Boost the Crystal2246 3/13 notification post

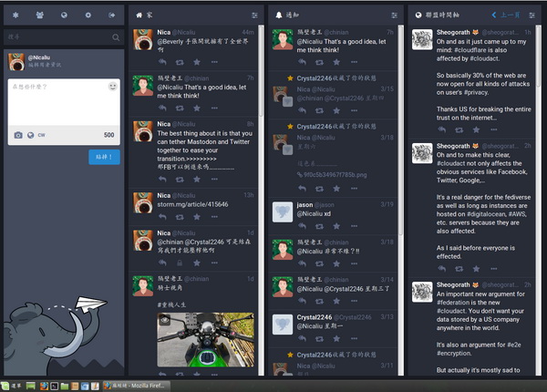point(319,338)
